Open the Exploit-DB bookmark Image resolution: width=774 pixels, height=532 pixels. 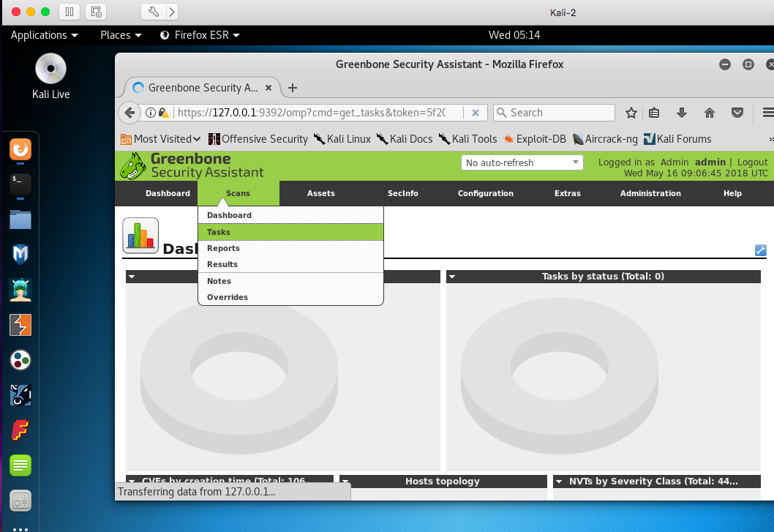535,139
